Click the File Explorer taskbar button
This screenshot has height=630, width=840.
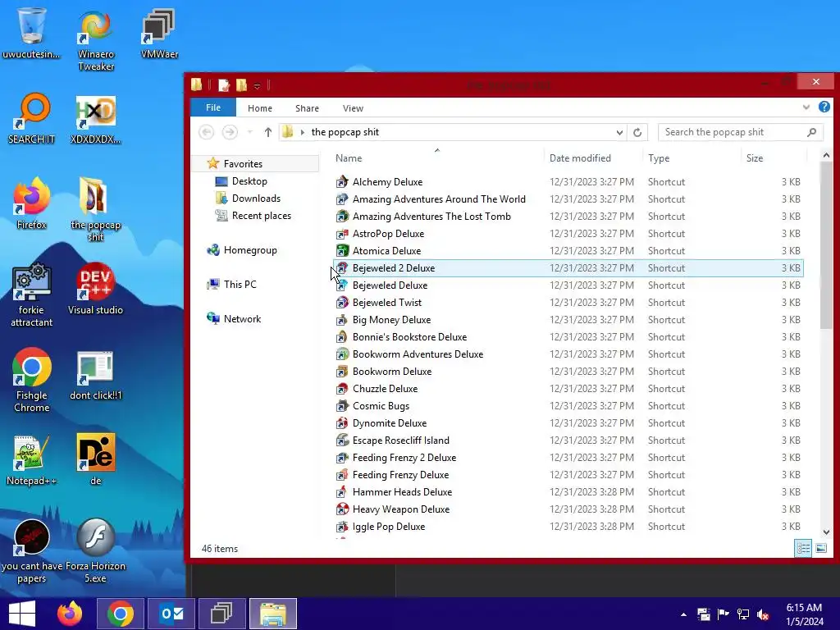click(x=273, y=614)
